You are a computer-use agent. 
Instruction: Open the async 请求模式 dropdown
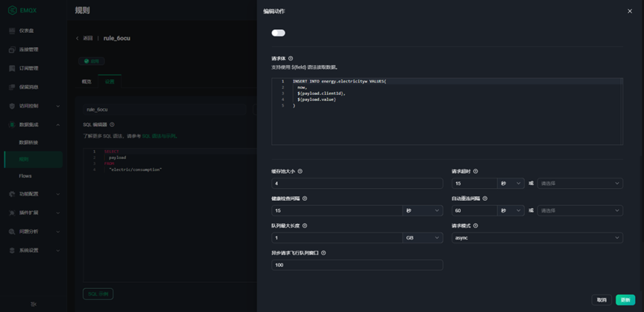(537, 237)
